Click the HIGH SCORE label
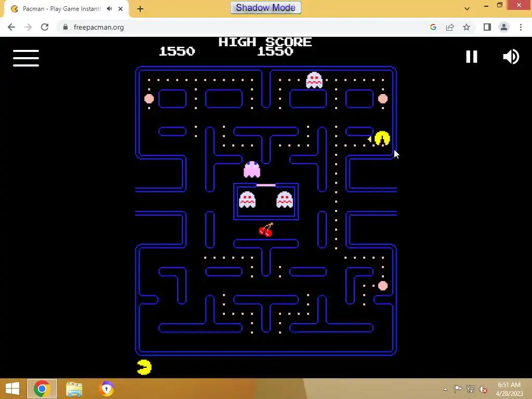Screen dimensions: 532x399 click(x=265, y=42)
